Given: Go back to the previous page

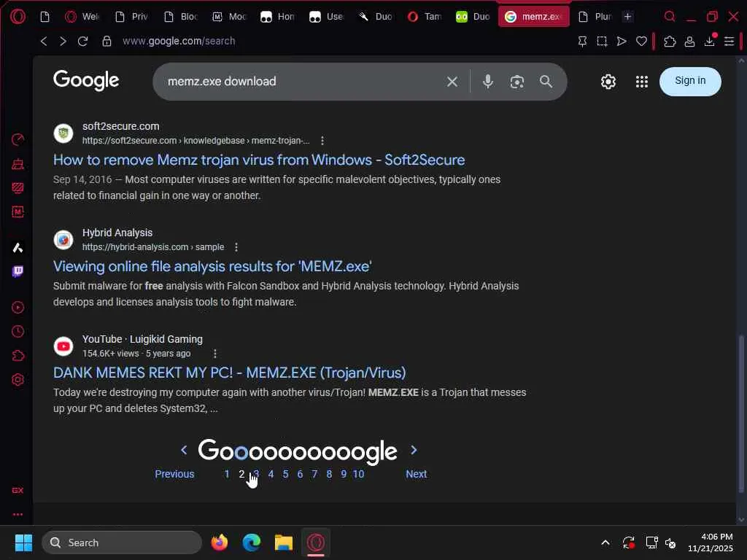Looking at the screenshot, I should 43,41.
